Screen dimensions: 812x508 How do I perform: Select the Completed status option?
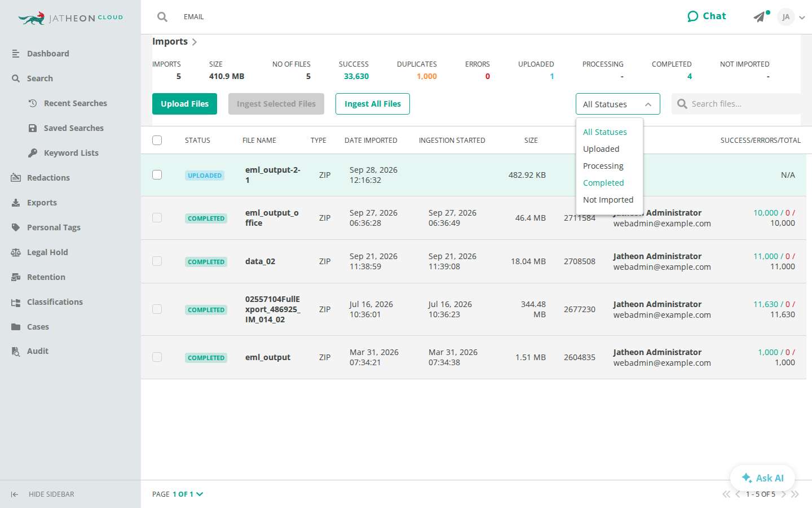click(603, 183)
